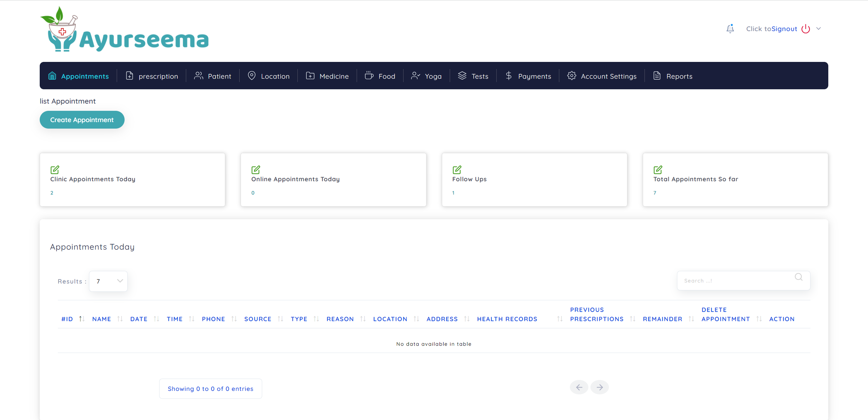
Task: Click the Create Appointment button
Action: (82, 120)
